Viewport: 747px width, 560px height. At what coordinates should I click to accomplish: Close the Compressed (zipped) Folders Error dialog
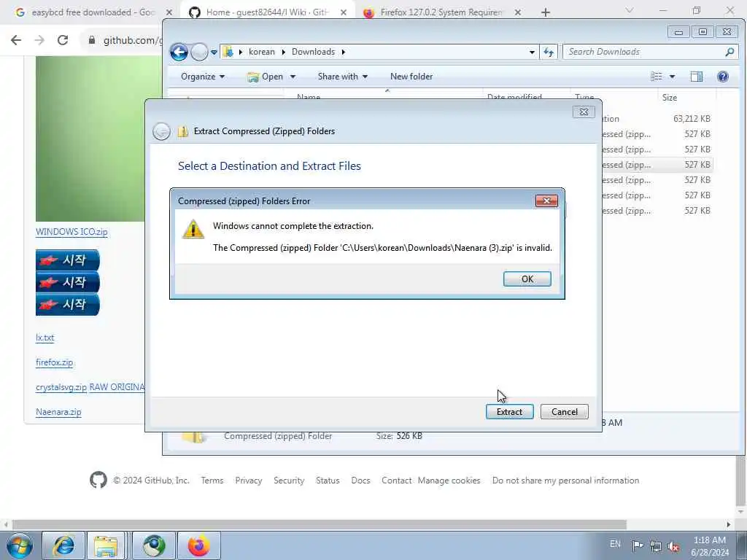click(x=546, y=201)
